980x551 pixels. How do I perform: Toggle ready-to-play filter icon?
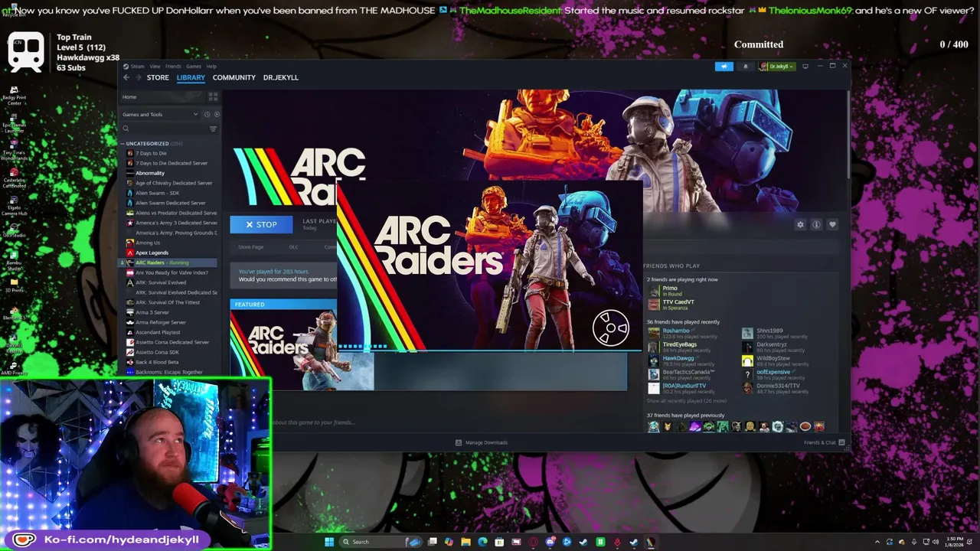point(217,114)
